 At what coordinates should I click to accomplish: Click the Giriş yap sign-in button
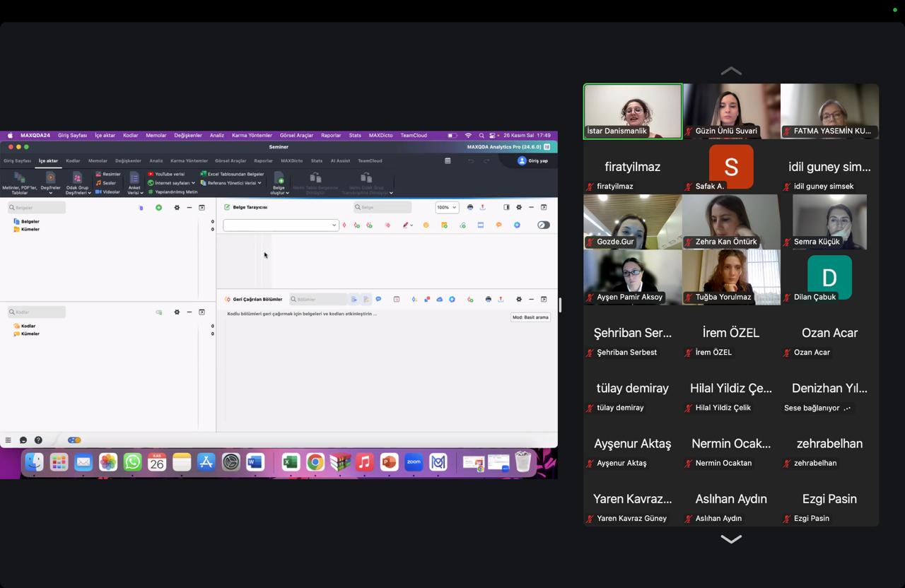tap(533, 160)
